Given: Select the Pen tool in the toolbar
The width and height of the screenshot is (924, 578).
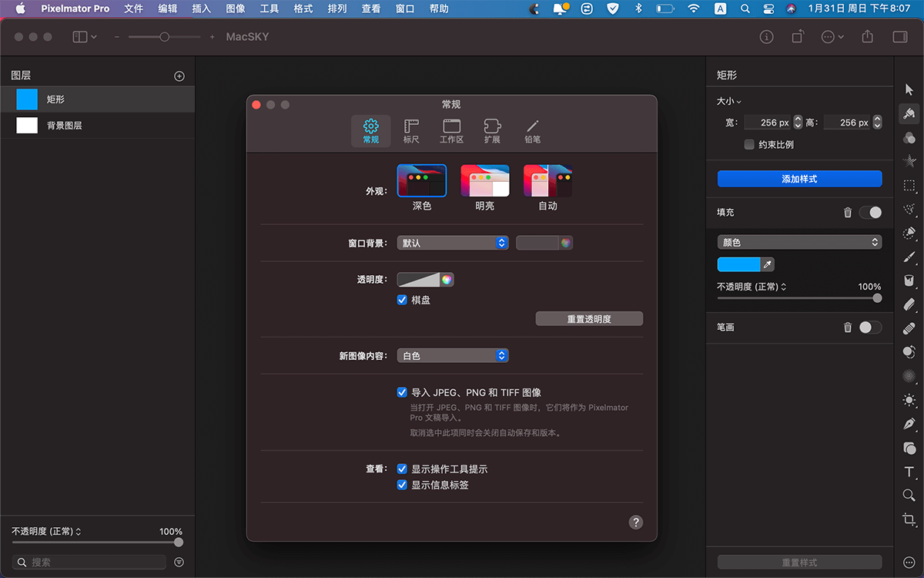Looking at the screenshot, I should [909, 424].
